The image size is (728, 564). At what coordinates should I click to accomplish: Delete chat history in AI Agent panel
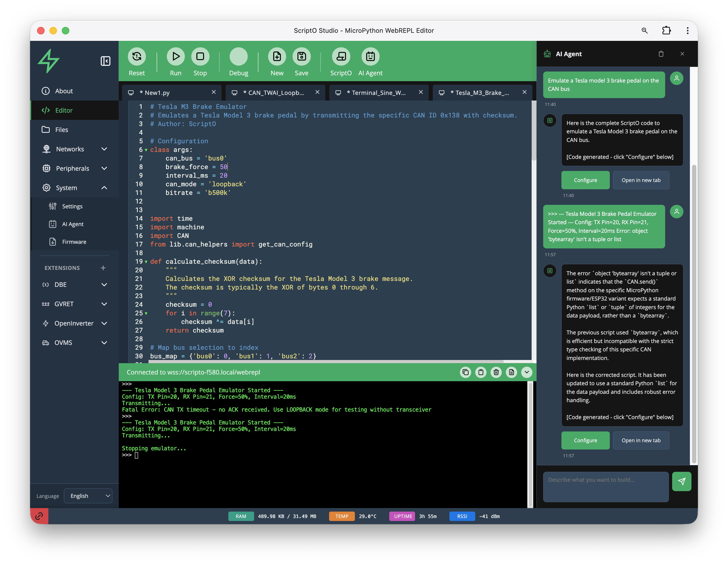click(x=661, y=54)
